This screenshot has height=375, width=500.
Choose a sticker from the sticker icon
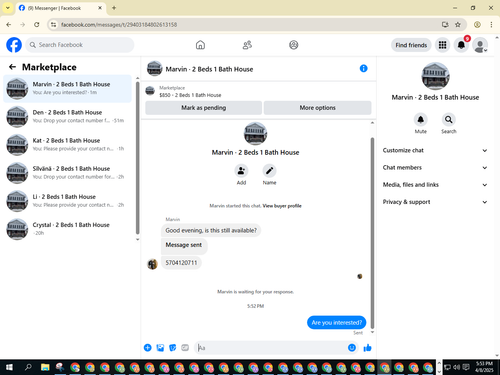click(x=173, y=348)
